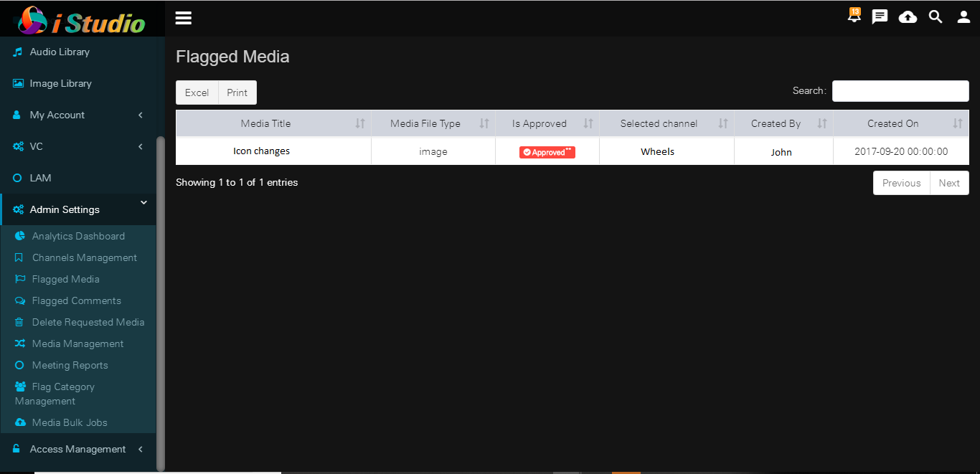The width and height of the screenshot is (980, 474).
Task: Open Media Management page
Action: (77, 343)
